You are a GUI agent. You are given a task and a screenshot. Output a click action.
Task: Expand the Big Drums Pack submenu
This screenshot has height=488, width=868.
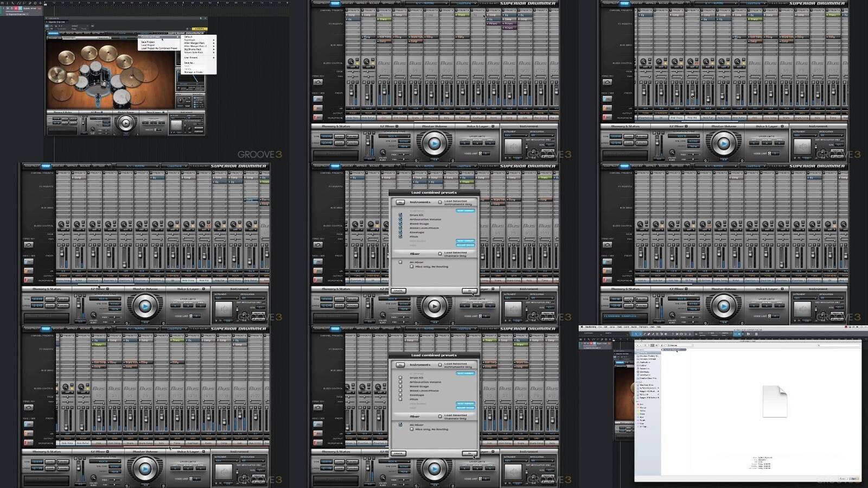coord(200,49)
